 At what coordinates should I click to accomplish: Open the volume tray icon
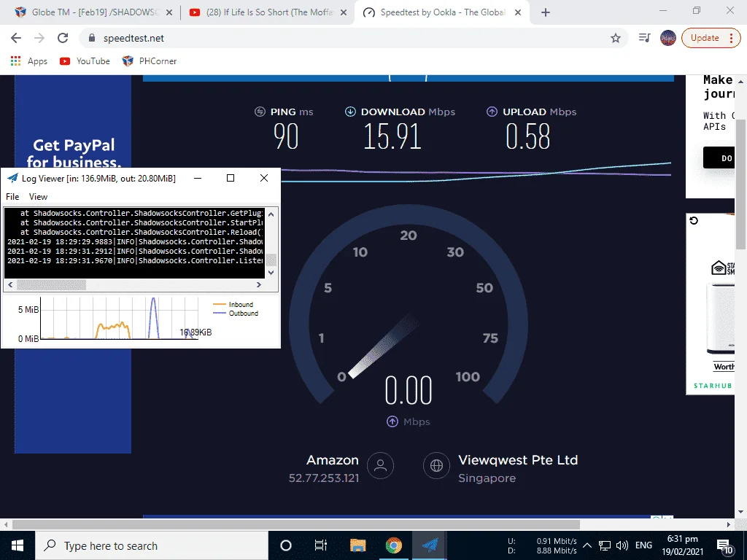pos(622,545)
